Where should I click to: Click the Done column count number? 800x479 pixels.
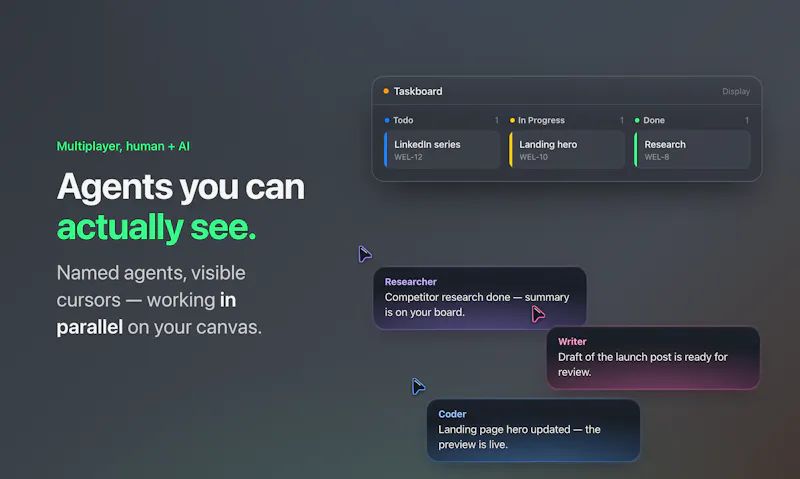pyautogui.click(x=746, y=120)
